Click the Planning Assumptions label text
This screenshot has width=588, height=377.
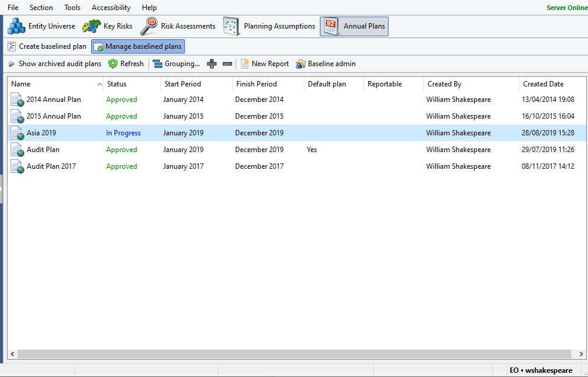[x=279, y=26]
